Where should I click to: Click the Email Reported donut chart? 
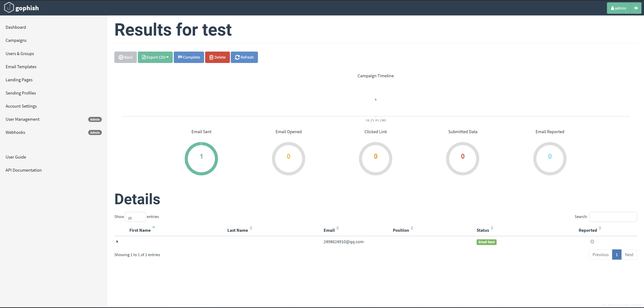550,159
